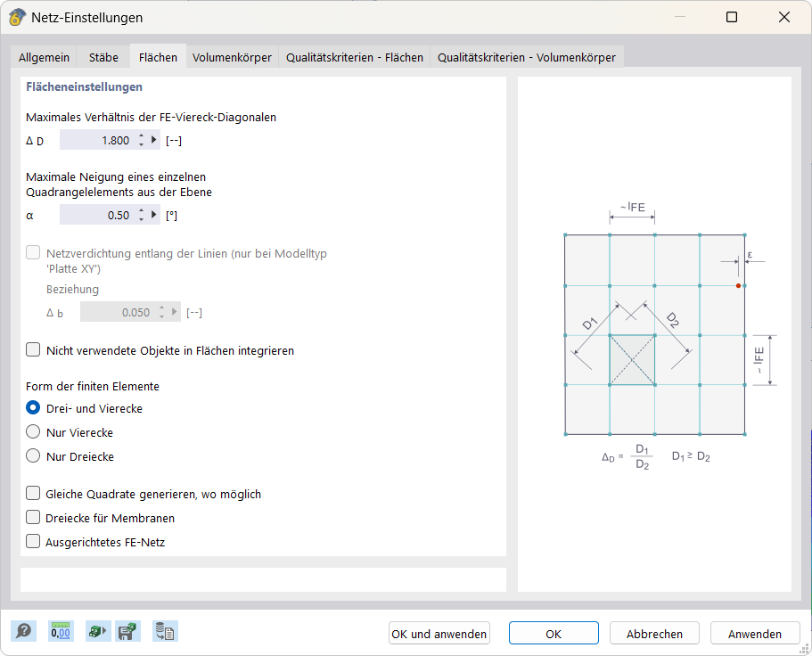Dismiss the dialog via Abbrechen
Viewport: 812px width, 656px height.
[654, 633]
